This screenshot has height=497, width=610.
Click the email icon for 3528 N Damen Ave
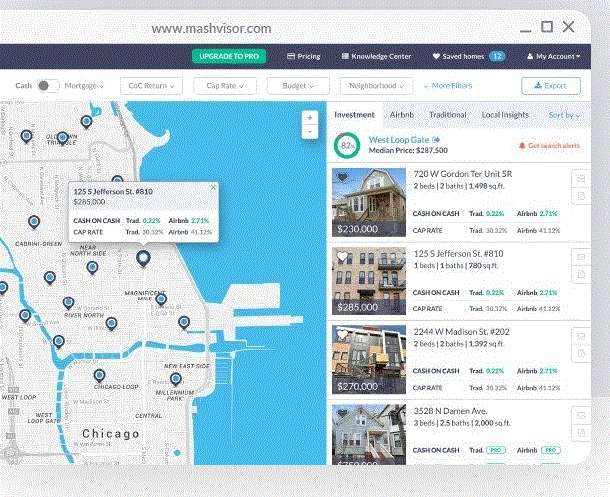[581, 415]
